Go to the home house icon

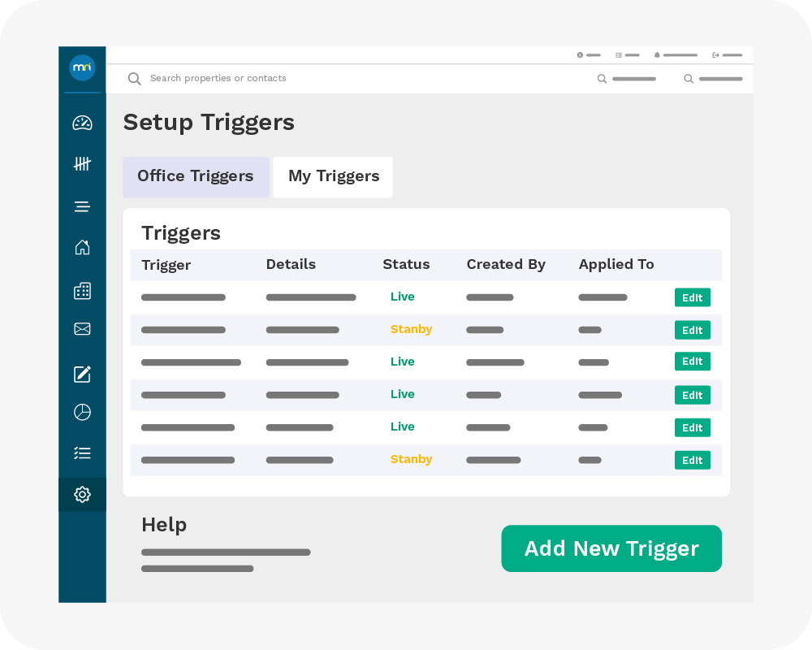(82, 248)
